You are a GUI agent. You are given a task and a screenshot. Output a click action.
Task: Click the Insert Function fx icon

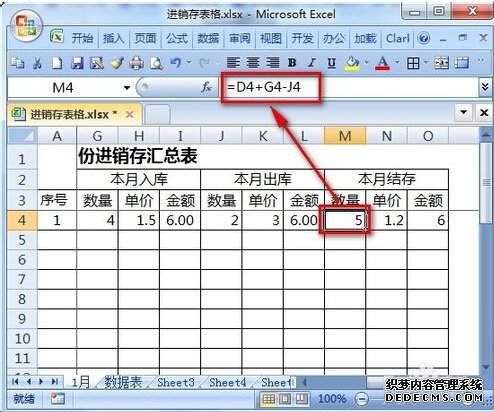(206, 87)
